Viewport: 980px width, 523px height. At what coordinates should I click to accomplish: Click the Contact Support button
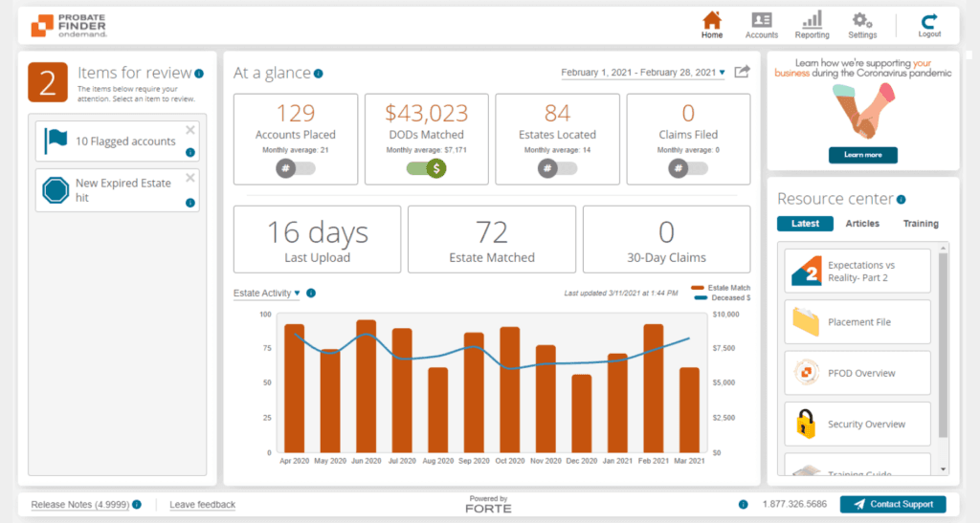pos(893,504)
